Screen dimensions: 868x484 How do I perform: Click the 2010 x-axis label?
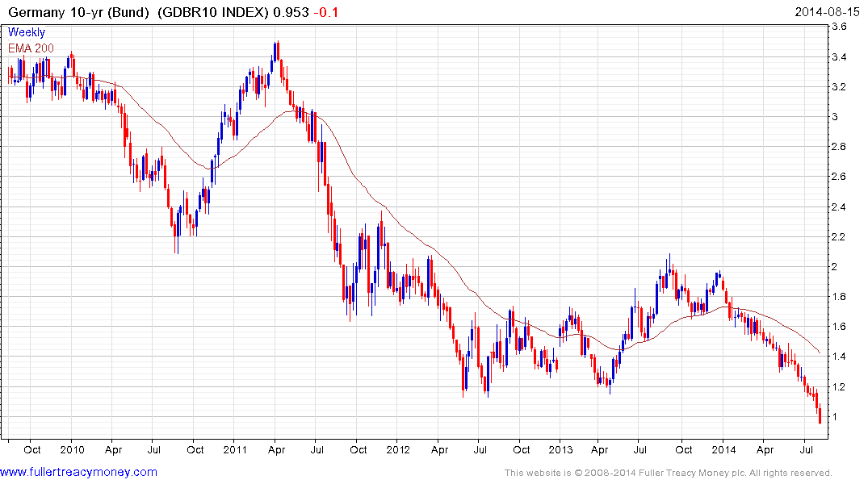coord(72,449)
